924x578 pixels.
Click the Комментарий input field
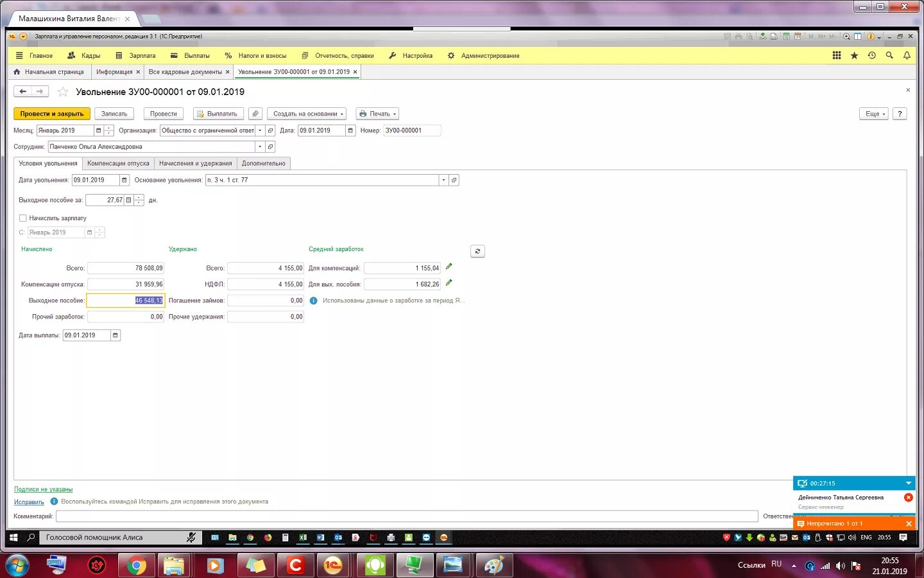[x=407, y=516]
